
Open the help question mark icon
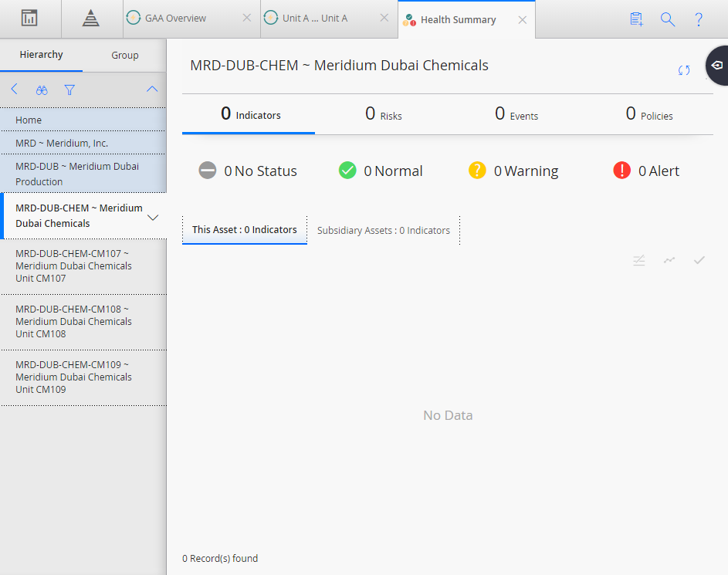coord(699,19)
